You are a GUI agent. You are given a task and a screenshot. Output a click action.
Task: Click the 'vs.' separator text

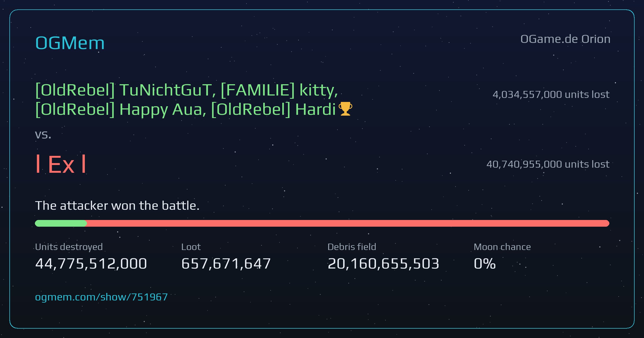coord(43,134)
